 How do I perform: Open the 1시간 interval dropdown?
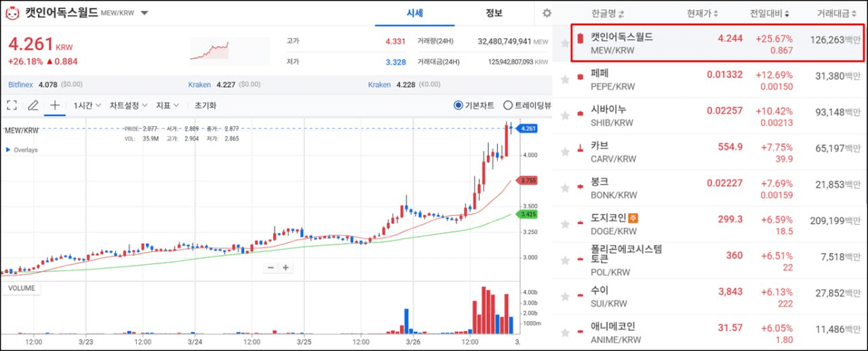pos(87,105)
